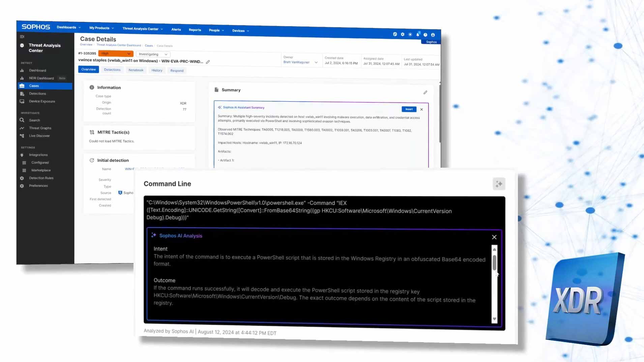Open the Investigating status dropdown
The image size is (644, 362).
point(152,54)
